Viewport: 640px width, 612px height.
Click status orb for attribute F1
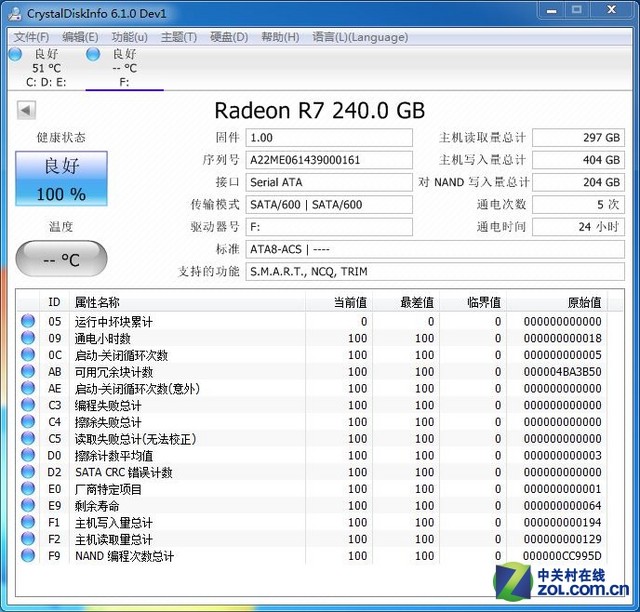(x=28, y=522)
